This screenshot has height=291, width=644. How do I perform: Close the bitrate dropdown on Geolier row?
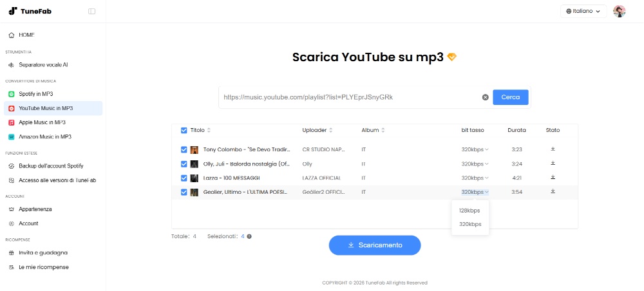tap(475, 192)
